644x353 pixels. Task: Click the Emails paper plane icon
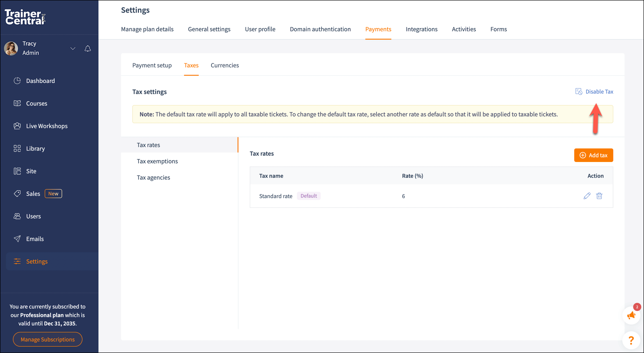coord(17,239)
